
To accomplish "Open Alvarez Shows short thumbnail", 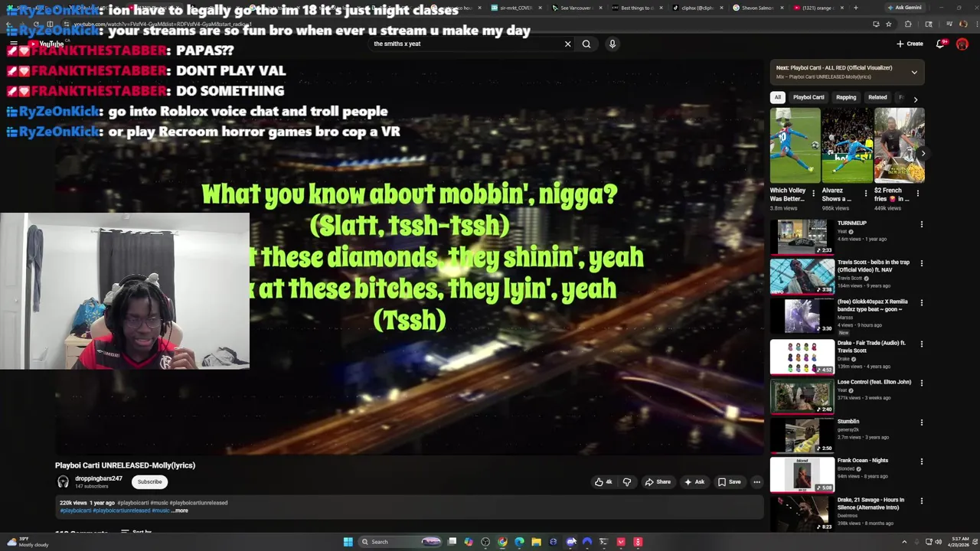I will tap(847, 145).
